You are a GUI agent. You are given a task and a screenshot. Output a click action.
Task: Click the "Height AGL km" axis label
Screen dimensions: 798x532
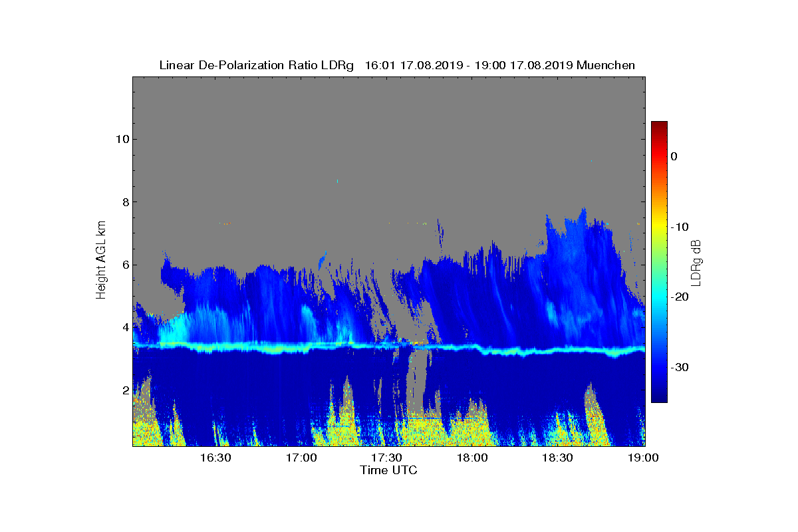pyautogui.click(x=101, y=261)
